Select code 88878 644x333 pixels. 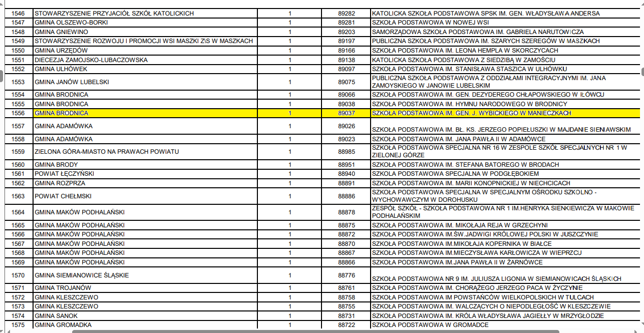tap(346, 212)
